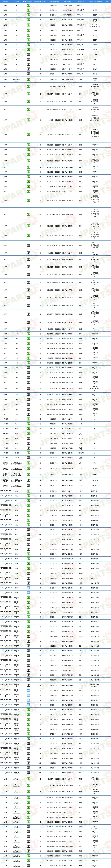Click the PB fuel icon in the CHZB row

(29, 5)
